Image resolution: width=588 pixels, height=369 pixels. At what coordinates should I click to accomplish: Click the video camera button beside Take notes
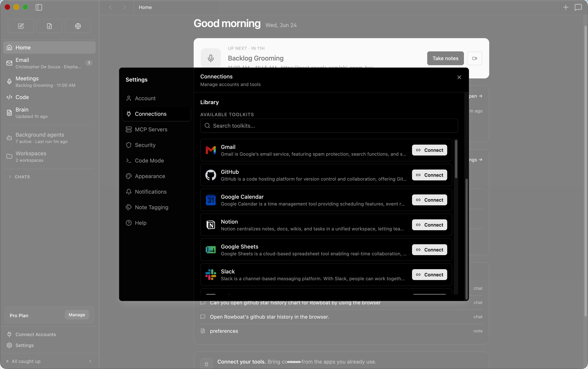tap(475, 58)
